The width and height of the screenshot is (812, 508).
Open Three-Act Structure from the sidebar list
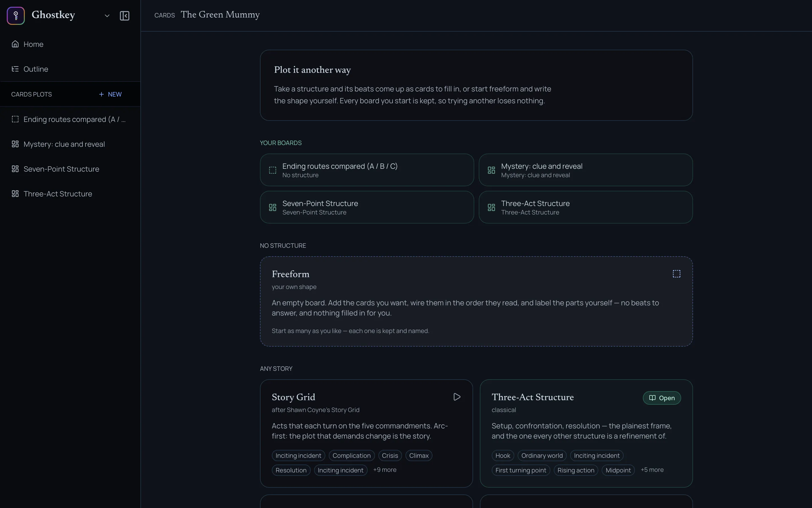click(x=70, y=194)
